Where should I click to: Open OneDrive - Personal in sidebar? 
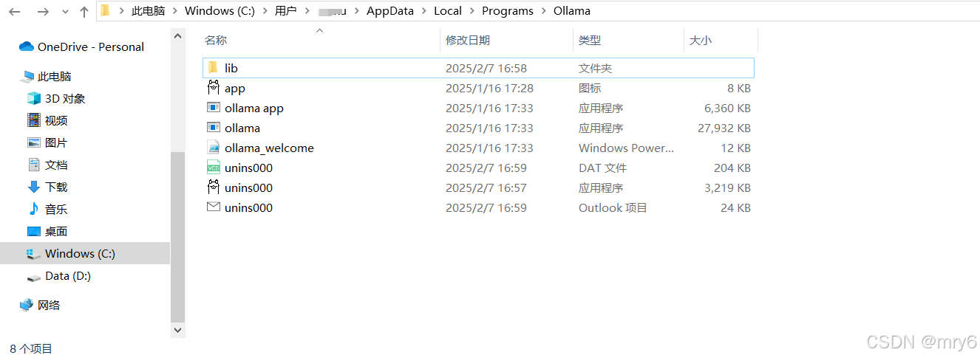[91, 47]
